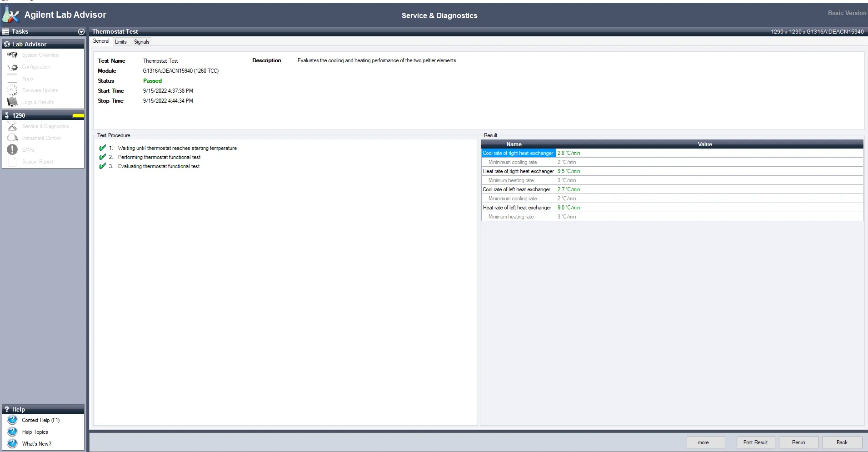
Task: Click the Print Result button
Action: coord(756,442)
